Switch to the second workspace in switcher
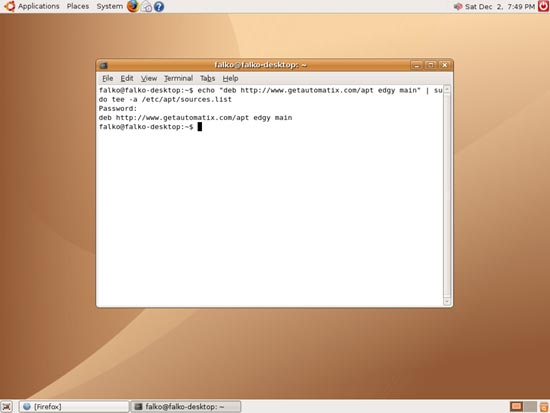The image size is (550, 413). pyautogui.click(x=530, y=407)
